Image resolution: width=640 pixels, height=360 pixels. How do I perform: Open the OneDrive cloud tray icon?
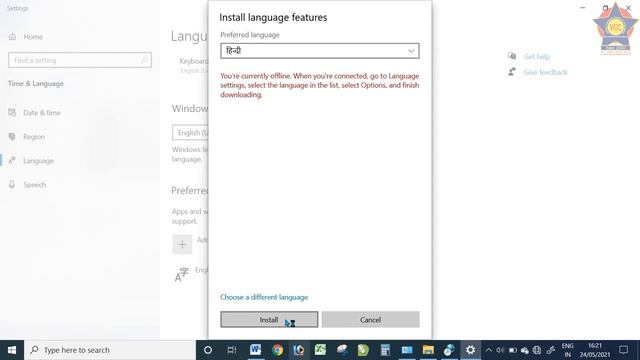525,350
